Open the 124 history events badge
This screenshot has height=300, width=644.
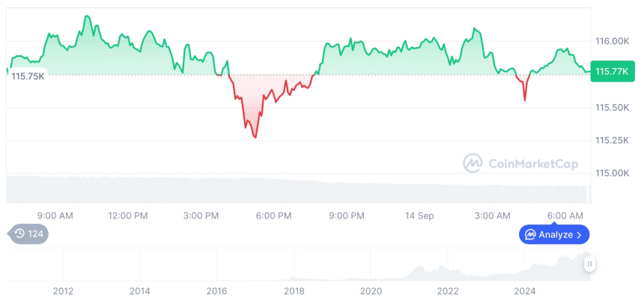click(x=28, y=233)
